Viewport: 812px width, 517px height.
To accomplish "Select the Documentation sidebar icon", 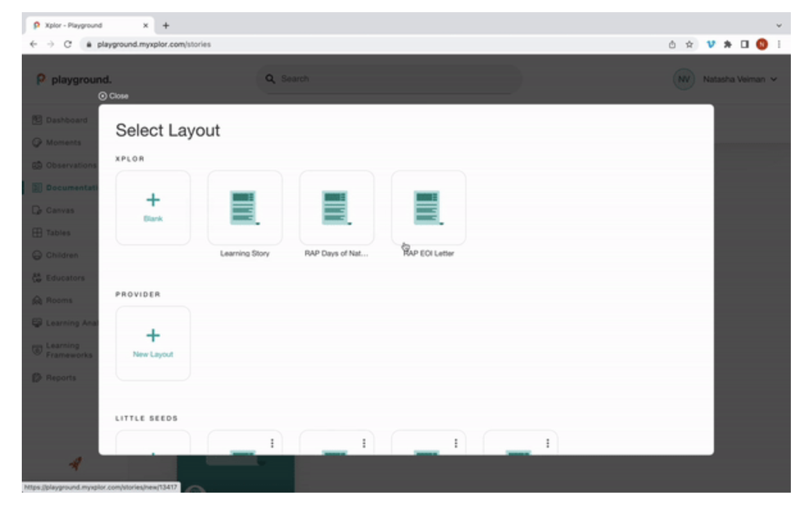I will coord(37,188).
